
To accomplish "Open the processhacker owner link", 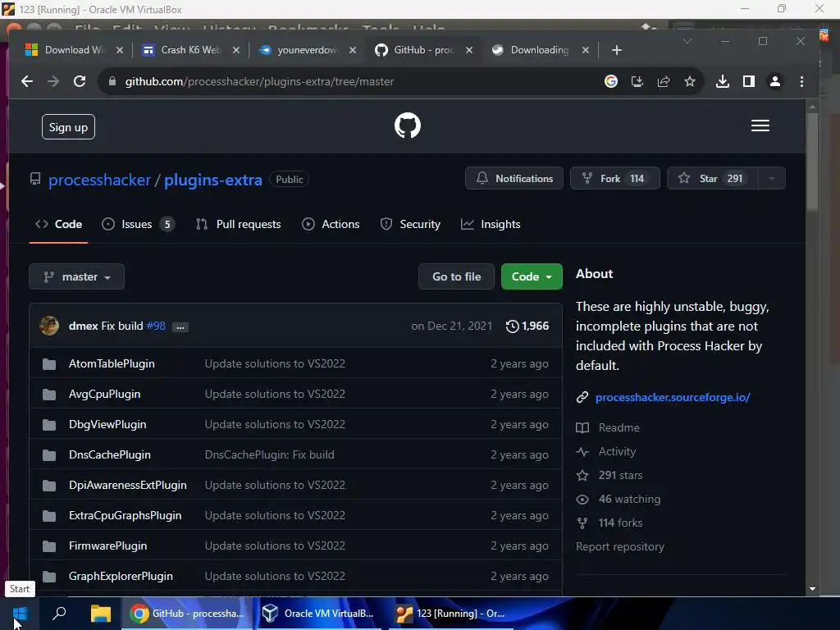I will pyautogui.click(x=99, y=180).
